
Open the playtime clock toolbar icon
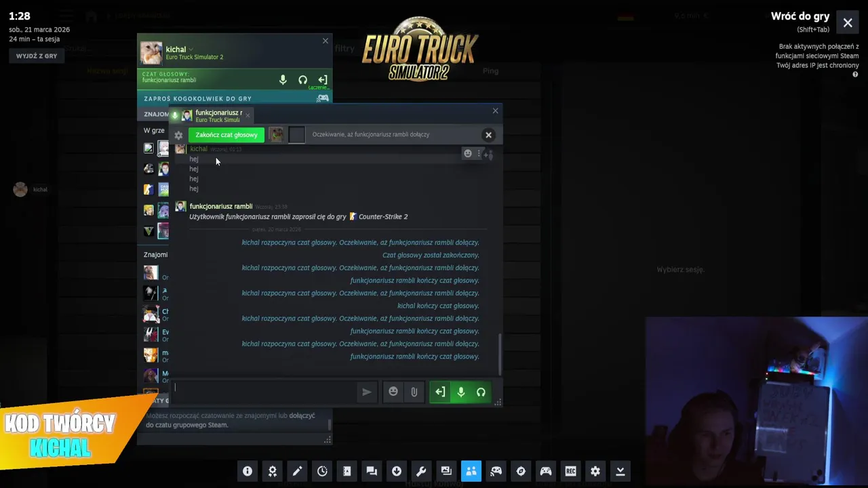[322, 471]
